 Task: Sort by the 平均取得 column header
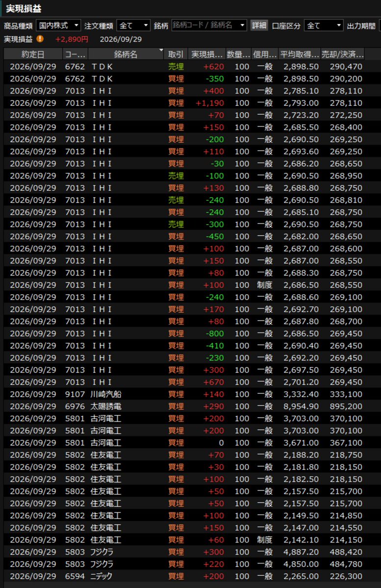(x=299, y=54)
